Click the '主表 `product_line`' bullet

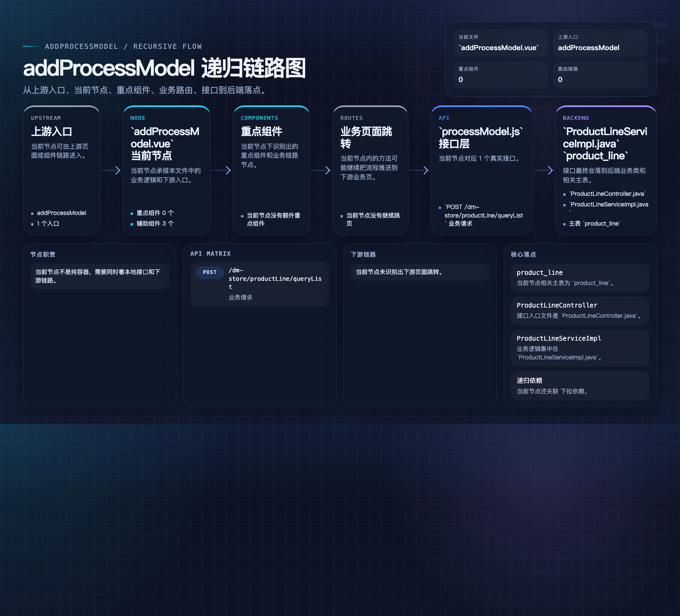click(594, 223)
